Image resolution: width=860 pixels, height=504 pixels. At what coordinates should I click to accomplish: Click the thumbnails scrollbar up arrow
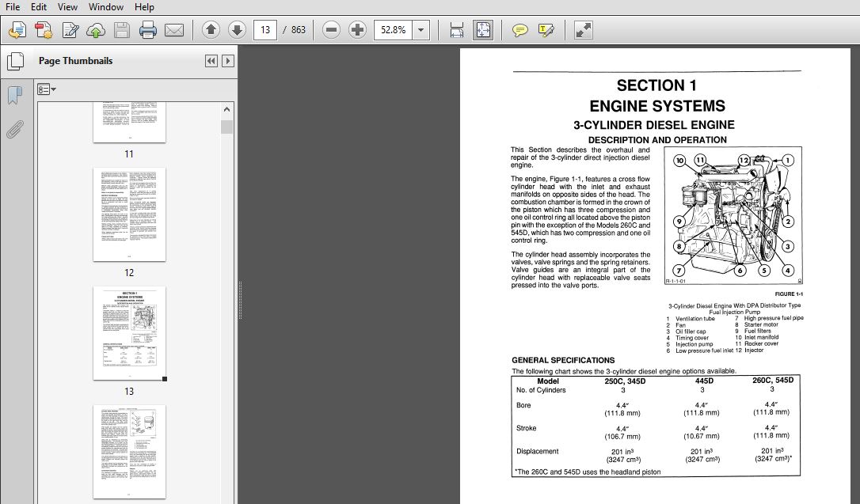pos(227,109)
